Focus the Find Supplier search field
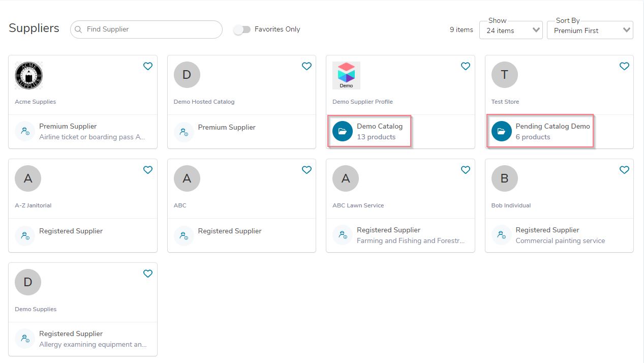This screenshot has width=644, height=363. (146, 29)
